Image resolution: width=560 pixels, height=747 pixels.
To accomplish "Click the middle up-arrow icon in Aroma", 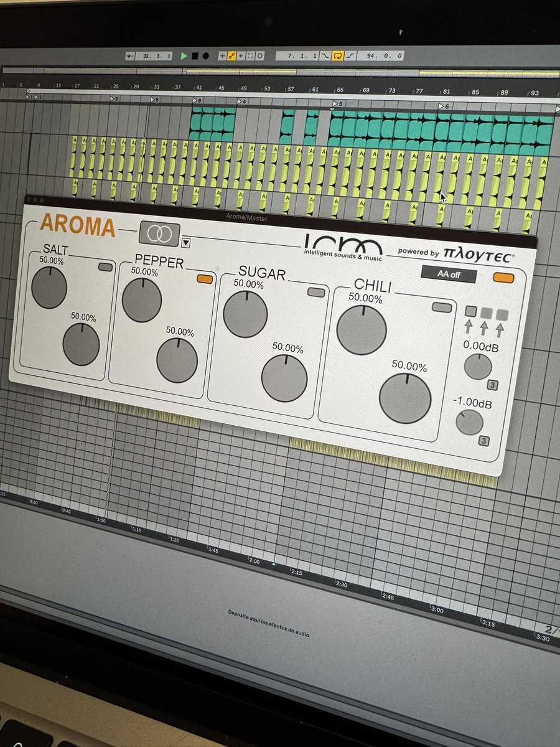I will point(485,329).
